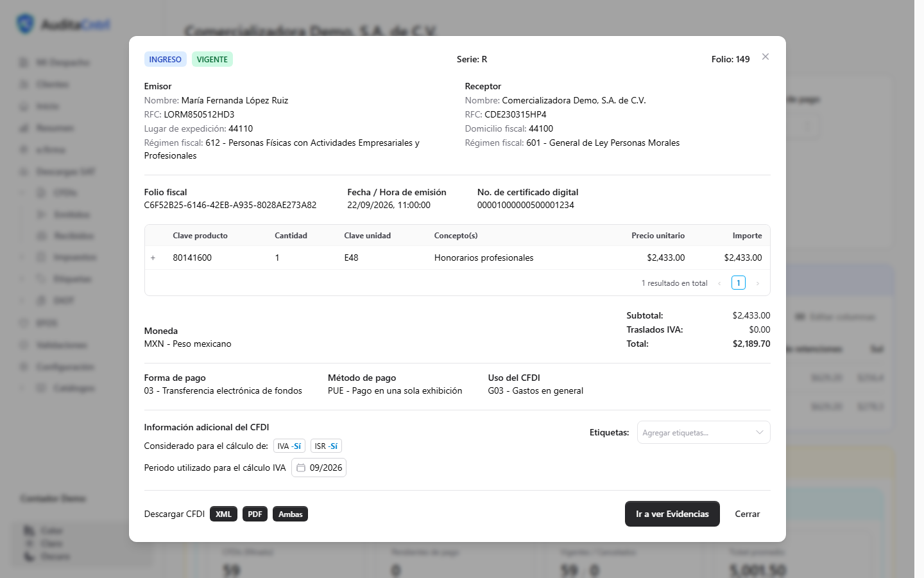Screen dimensions: 924x578
Task: Open the Agregar etiquetas dropdown
Action: (x=703, y=432)
